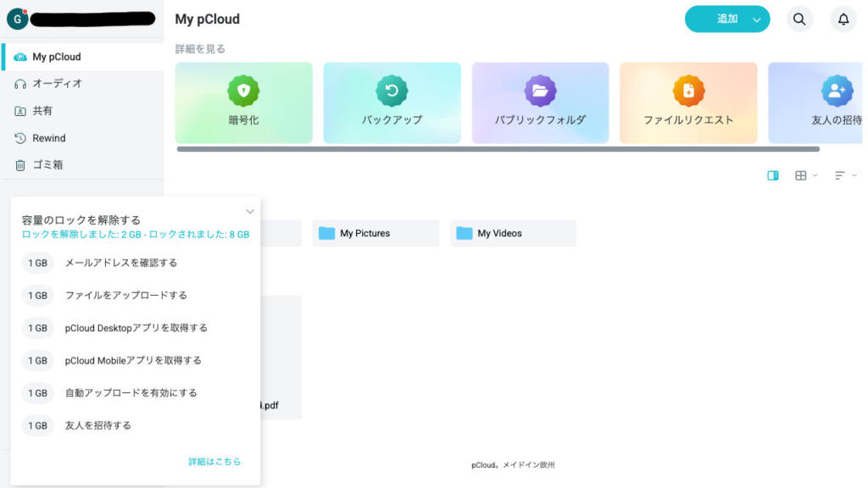Click the My Videos folder icon
Viewport: 868px width, 488px height.
[x=464, y=233]
